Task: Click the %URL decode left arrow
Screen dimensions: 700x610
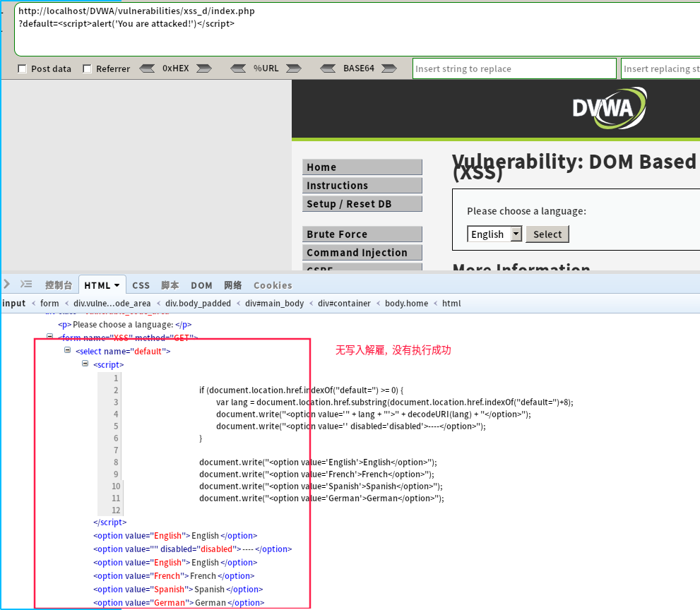Action: [x=237, y=68]
